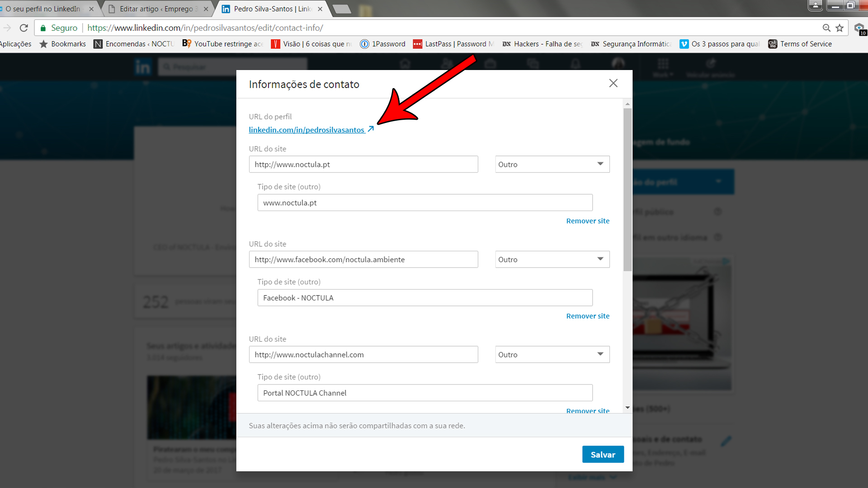Open the browser extension icon with badge 10

[860, 29]
